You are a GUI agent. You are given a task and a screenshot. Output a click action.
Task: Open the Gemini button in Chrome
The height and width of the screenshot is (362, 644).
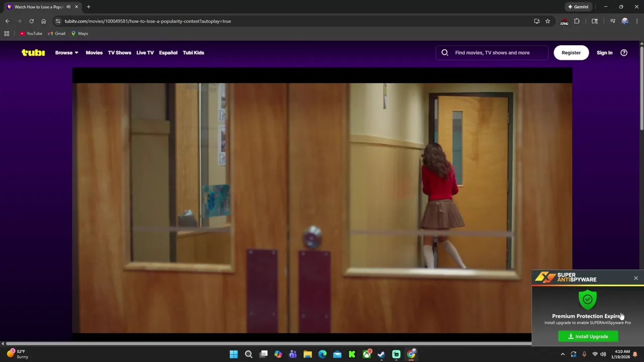(x=578, y=7)
